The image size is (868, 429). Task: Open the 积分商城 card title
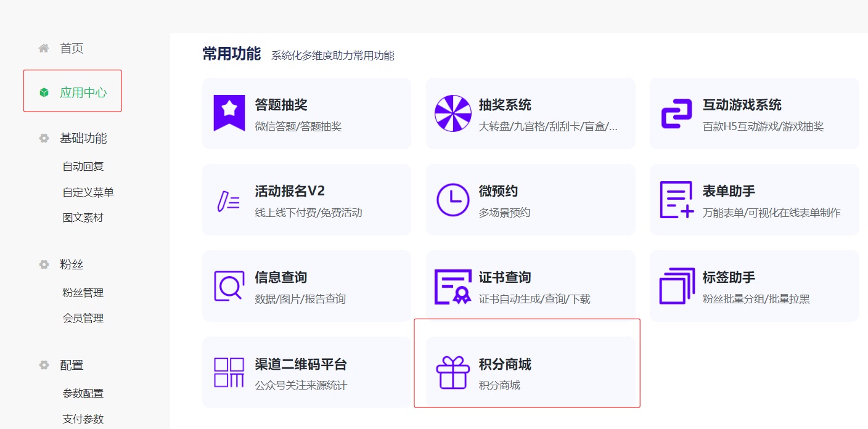(505, 364)
